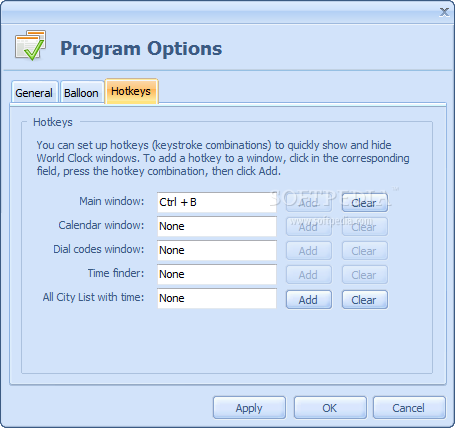Add hotkey for Main window
Screen dimensions: 455x428
point(309,203)
